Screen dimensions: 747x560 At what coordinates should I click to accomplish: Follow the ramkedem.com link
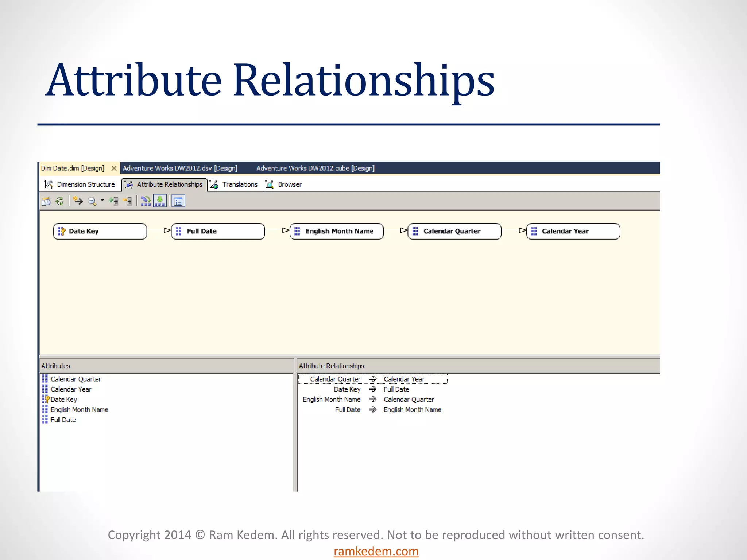376,551
